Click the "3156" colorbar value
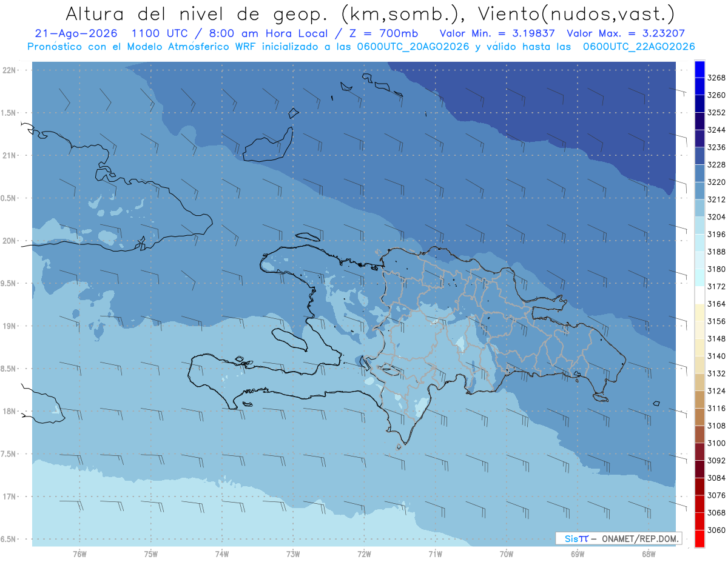 tap(716, 321)
